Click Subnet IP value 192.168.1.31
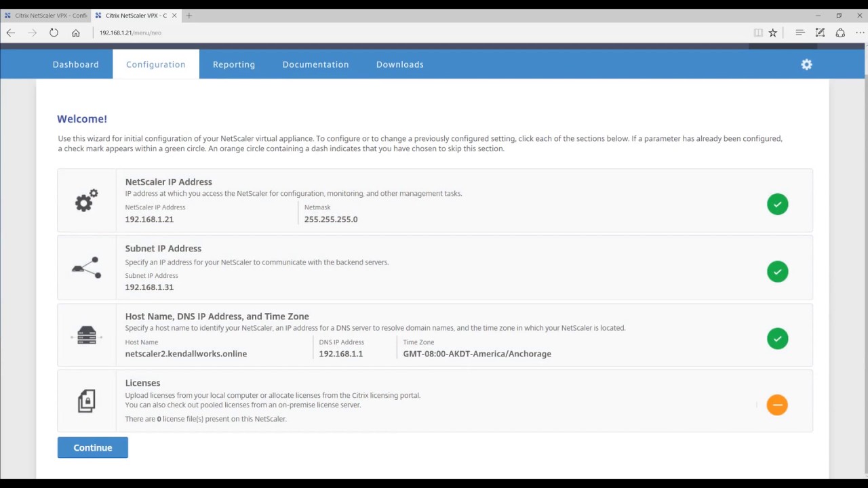 coord(149,287)
